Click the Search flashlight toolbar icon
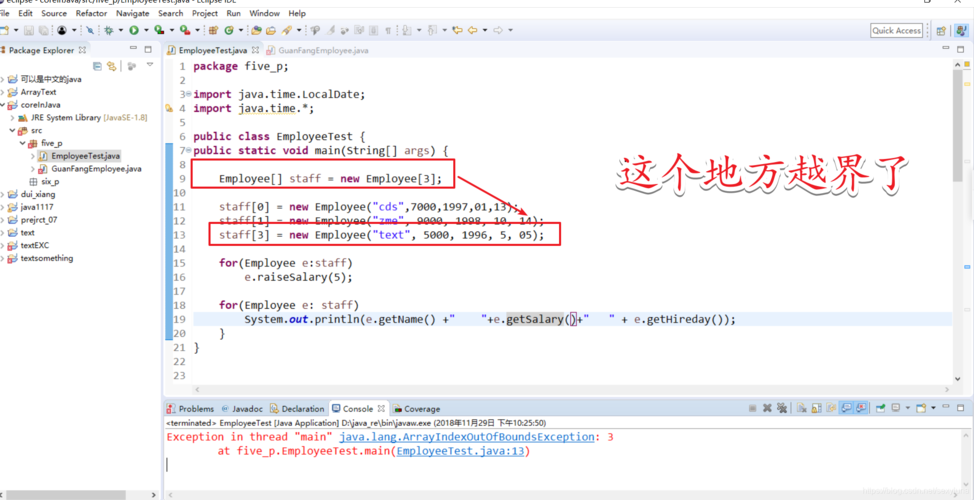This screenshot has width=974, height=500. [286, 30]
